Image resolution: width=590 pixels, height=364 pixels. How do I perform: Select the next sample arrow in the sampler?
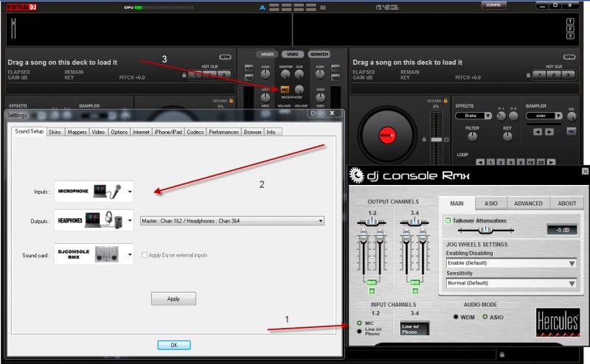point(549,132)
